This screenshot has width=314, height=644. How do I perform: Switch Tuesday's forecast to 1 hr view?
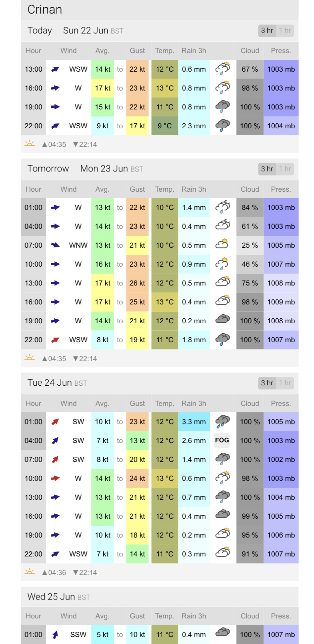(x=285, y=383)
